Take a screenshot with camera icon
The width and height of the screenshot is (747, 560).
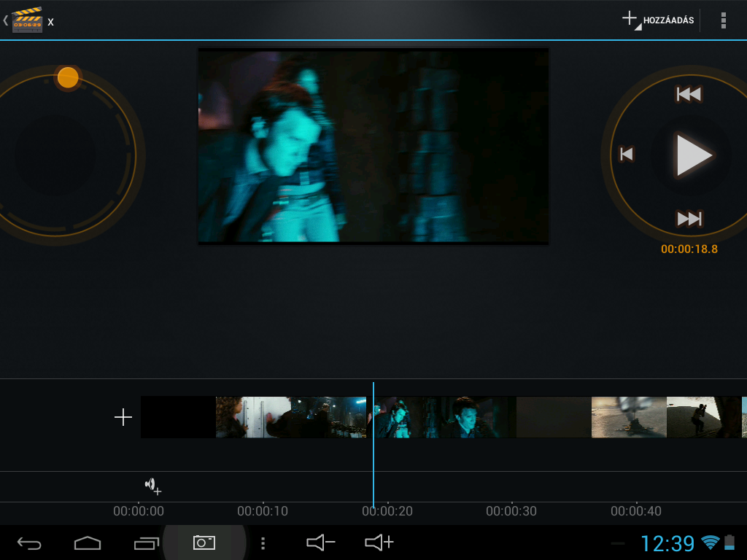point(204,542)
